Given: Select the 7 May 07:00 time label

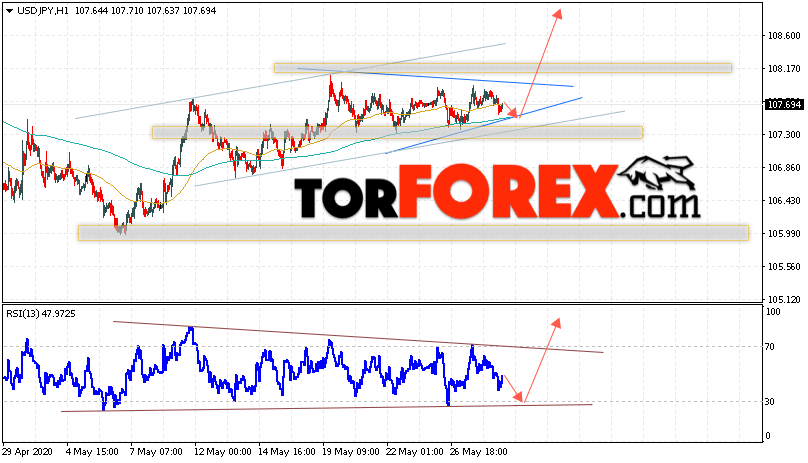Looking at the screenshot, I should click(x=156, y=452).
